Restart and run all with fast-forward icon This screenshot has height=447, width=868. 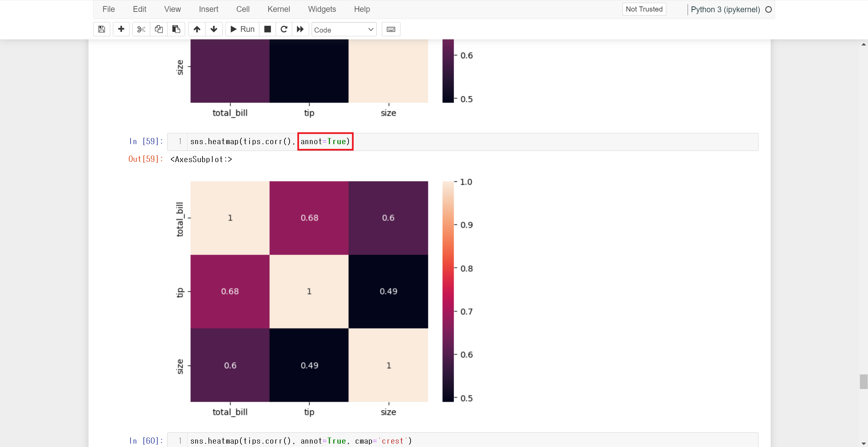tap(300, 29)
